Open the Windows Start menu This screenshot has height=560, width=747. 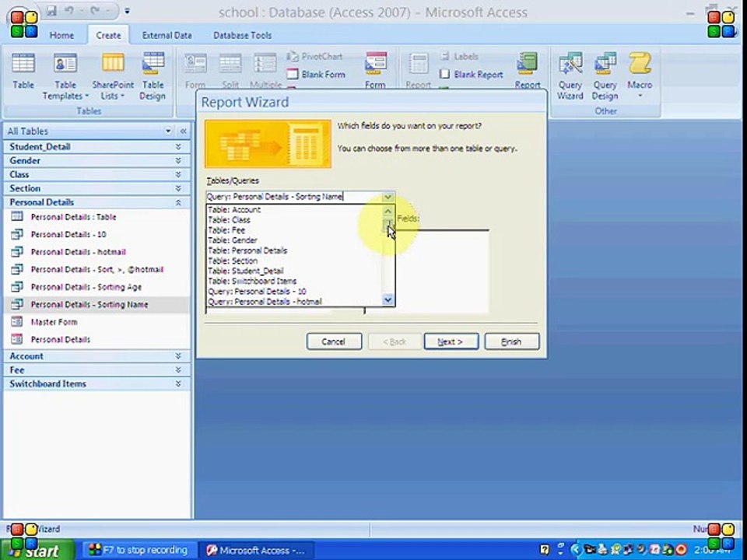37,550
